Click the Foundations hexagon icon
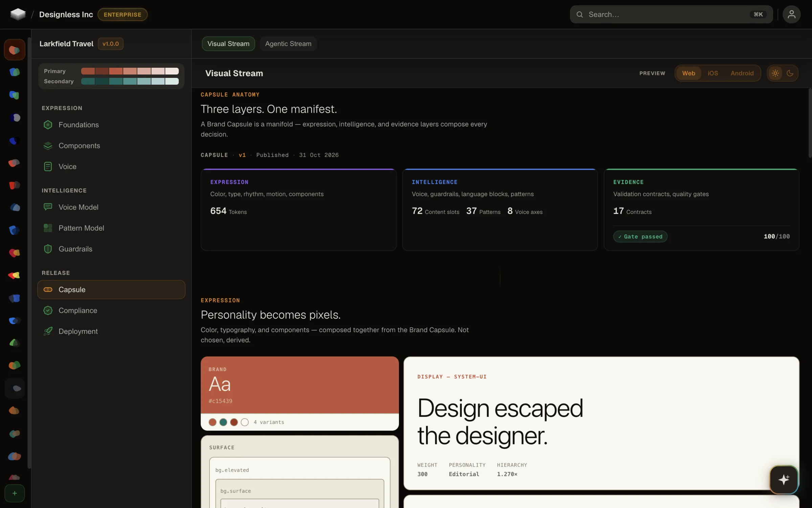Viewport: 812px width, 508px height. tap(48, 125)
